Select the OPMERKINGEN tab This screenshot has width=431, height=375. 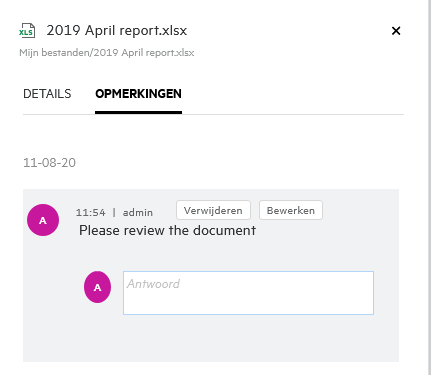pyautogui.click(x=138, y=94)
